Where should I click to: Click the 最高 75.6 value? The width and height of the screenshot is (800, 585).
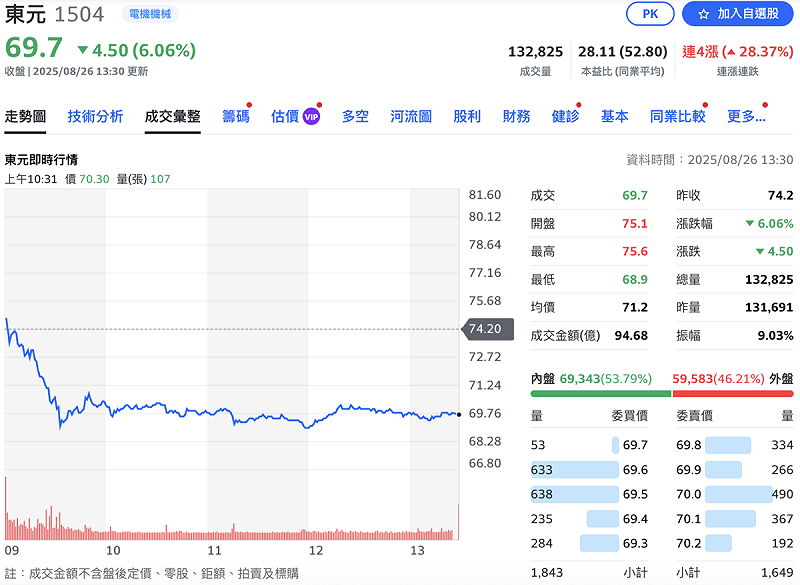[x=635, y=251]
